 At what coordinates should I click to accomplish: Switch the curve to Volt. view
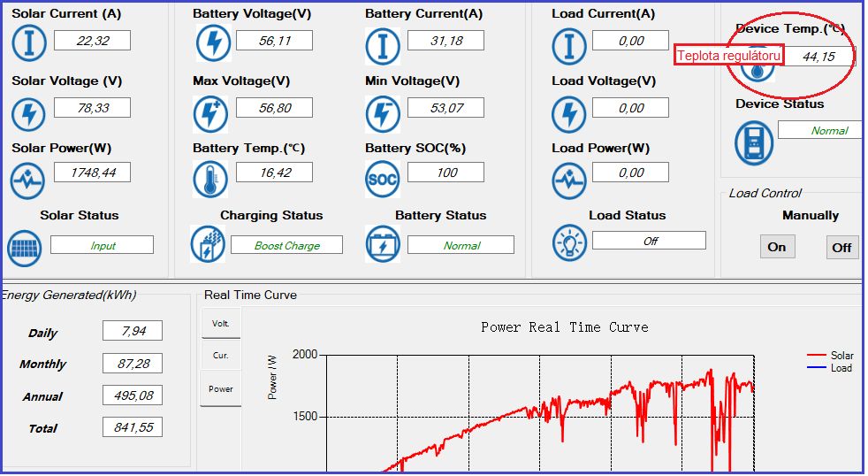point(220,324)
